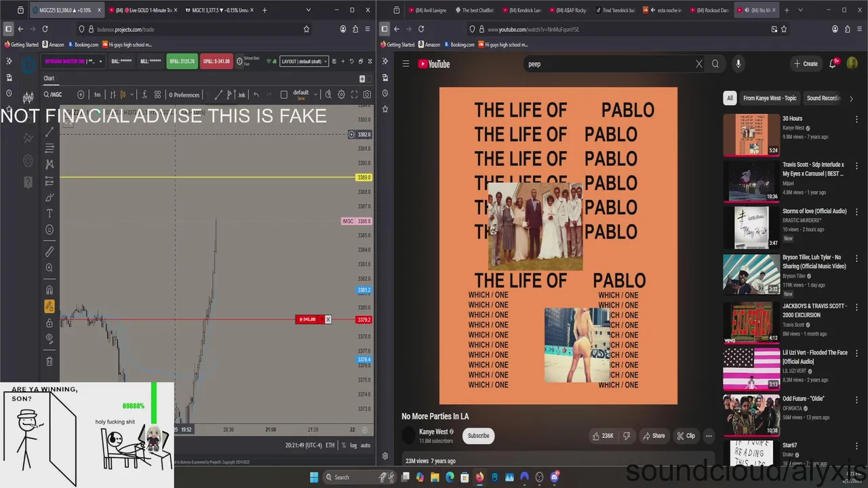Toggle the highlighted stay-in-drawing-mode pencil

pos(50,306)
